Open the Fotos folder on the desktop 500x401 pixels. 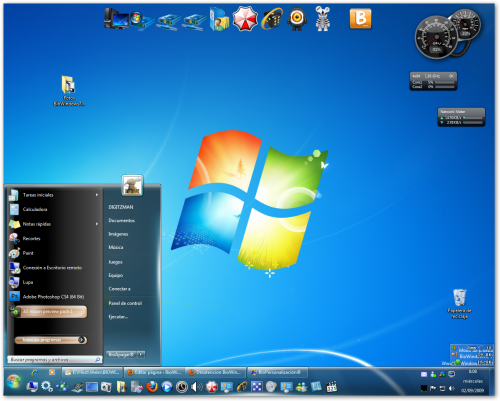(x=69, y=91)
